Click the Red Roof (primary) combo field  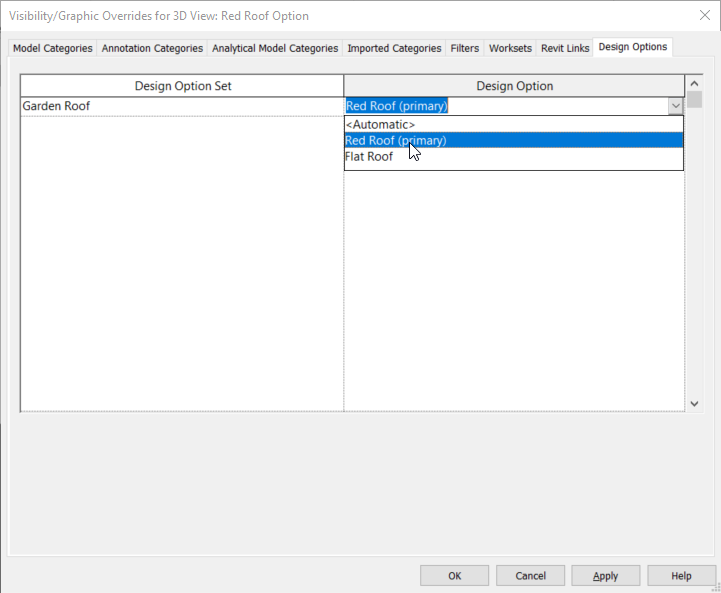point(506,106)
